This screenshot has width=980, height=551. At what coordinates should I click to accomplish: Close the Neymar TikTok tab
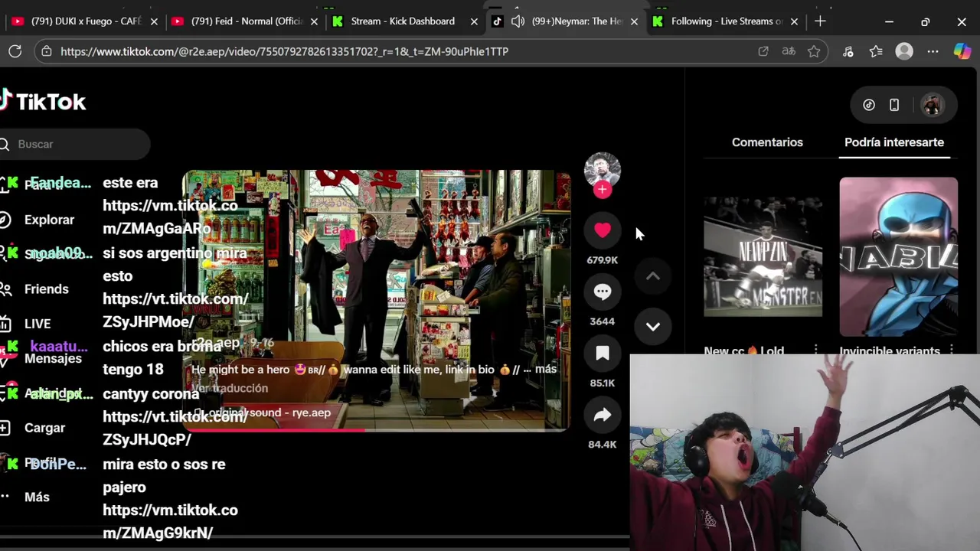pos(634,21)
